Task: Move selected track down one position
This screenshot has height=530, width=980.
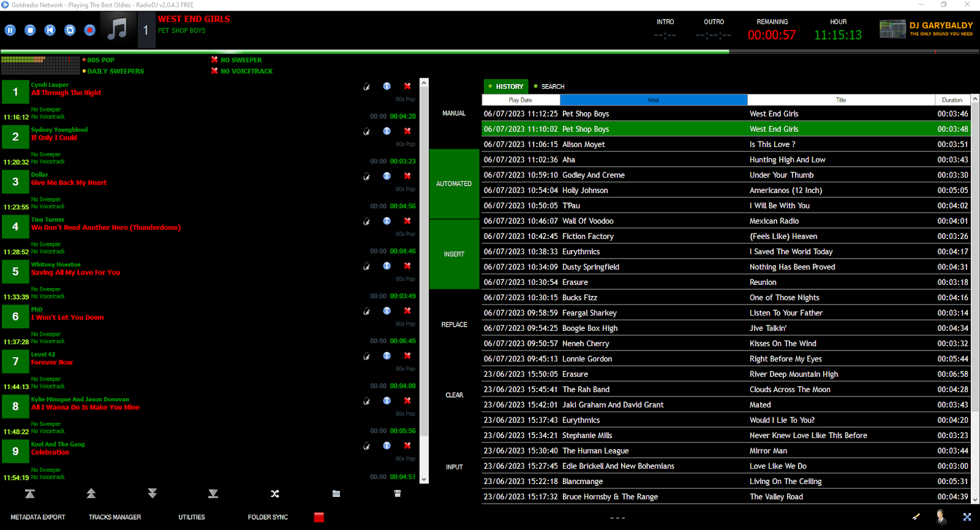Action: tap(153, 493)
